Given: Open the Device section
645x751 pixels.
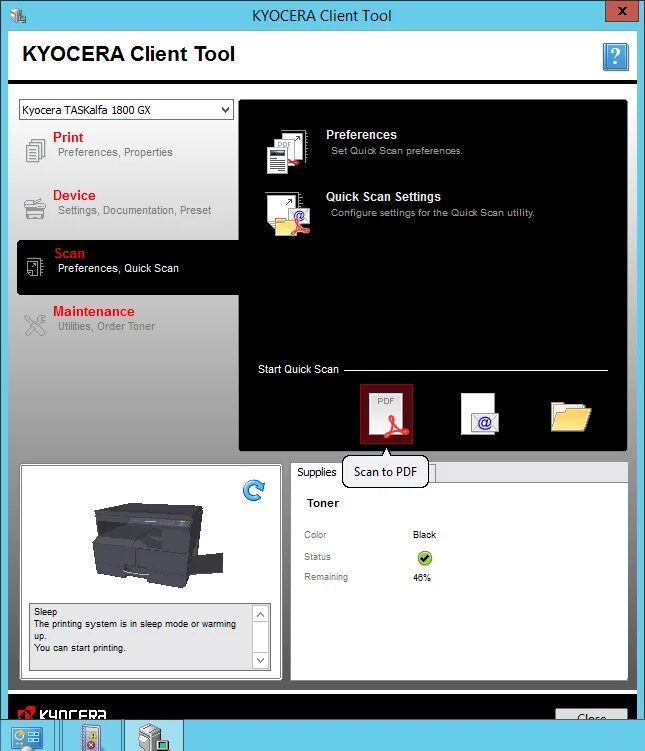Looking at the screenshot, I should pos(128,208).
